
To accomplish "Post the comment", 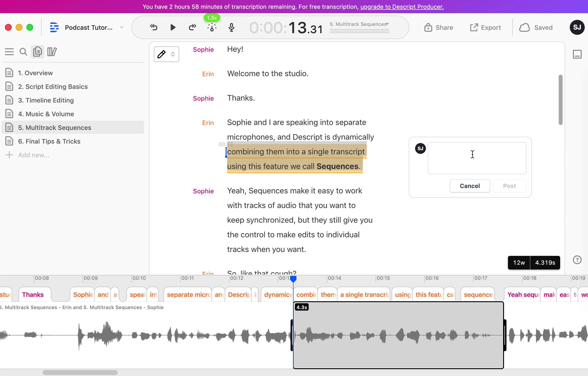I will (x=509, y=186).
